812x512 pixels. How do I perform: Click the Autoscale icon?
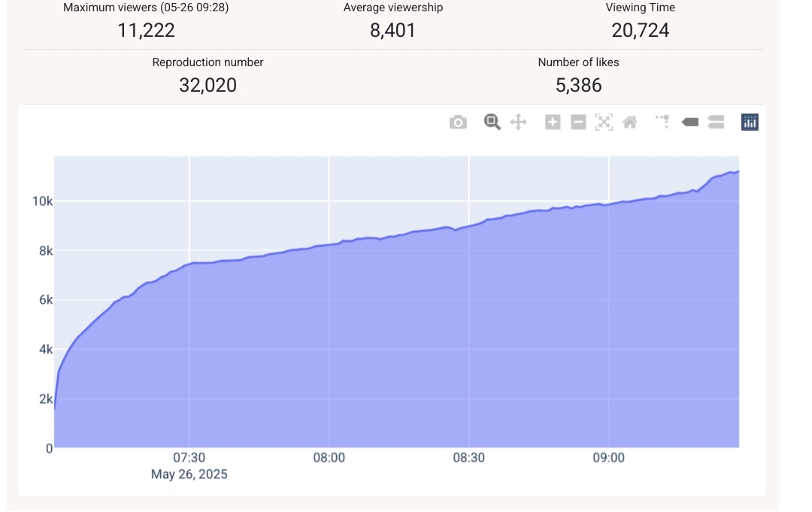[x=604, y=123]
